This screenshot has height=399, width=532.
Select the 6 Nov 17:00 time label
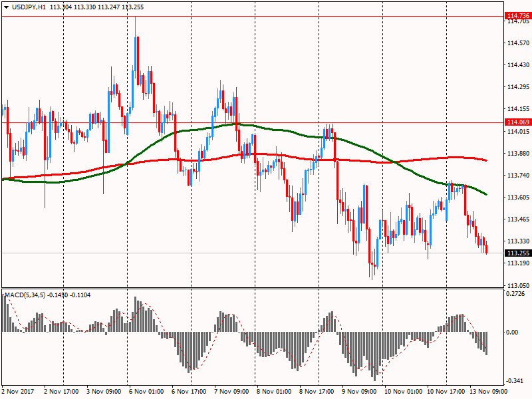pyautogui.click(x=189, y=392)
